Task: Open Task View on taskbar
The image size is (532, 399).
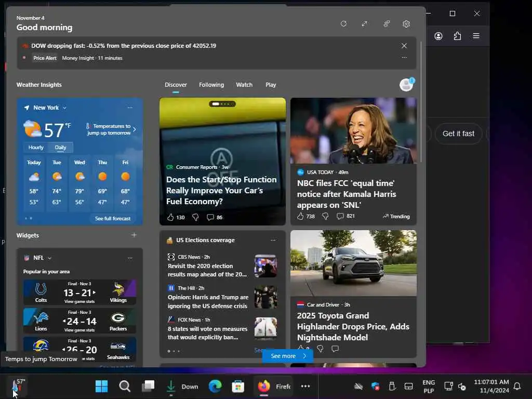Action: 148,386
